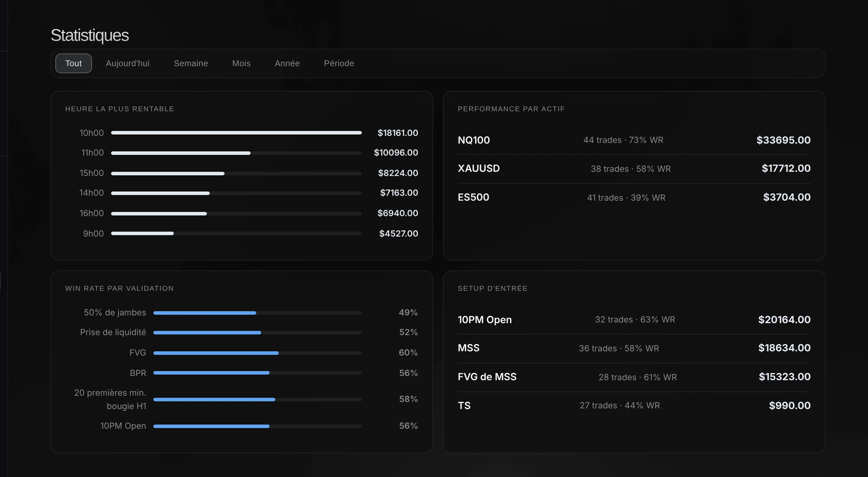868x477 pixels.
Task: Click the Statistiques page heading
Action: pos(90,35)
